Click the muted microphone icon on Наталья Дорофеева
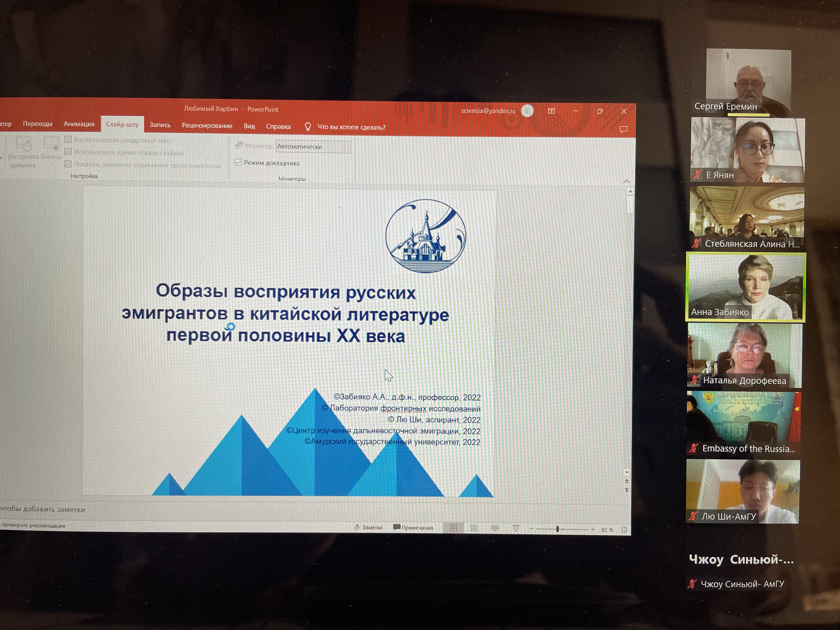The width and height of the screenshot is (840, 630). click(695, 380)
